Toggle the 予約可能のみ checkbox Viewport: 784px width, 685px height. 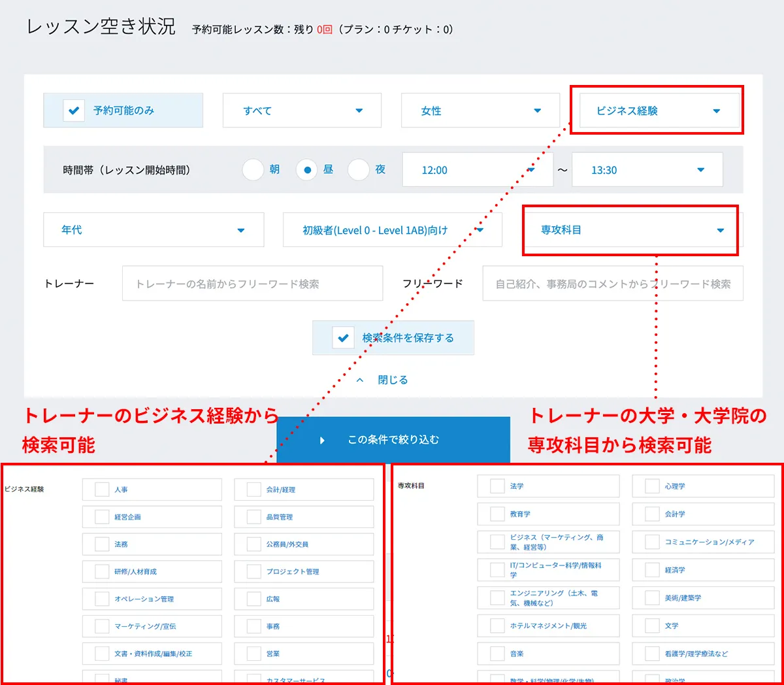pyautogui.click(x=74, y=110)
